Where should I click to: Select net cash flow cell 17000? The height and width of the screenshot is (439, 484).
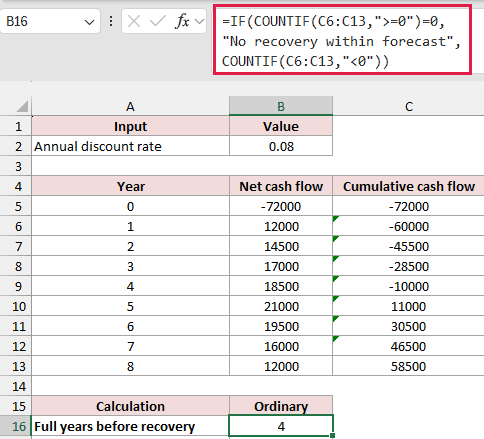pyautogui.click(x=281, y=266)
